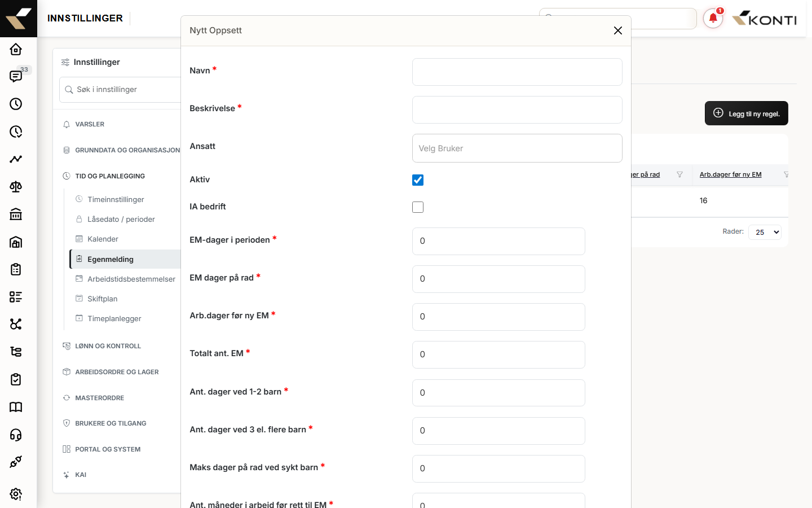Expand GRUNNDATA OG ORGANISASJON section
Image resolution: width=812 pixels, height=508 pixels.
pos(127,150)
